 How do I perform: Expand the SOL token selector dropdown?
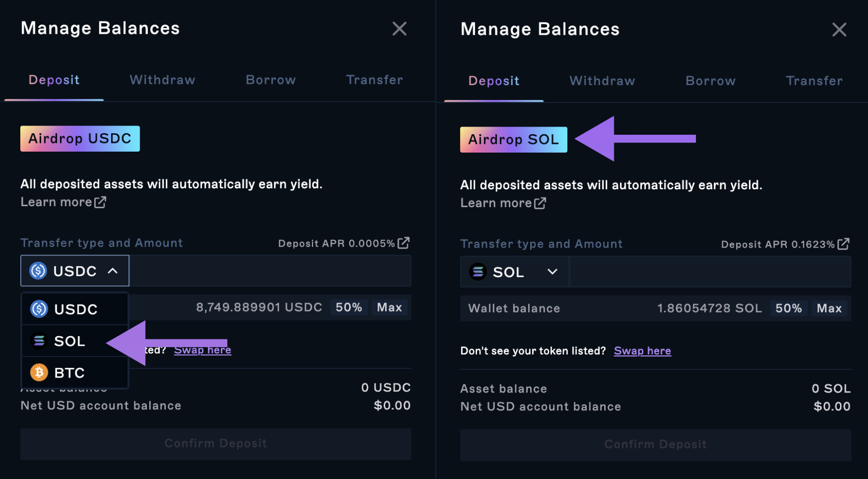(514, 272)
